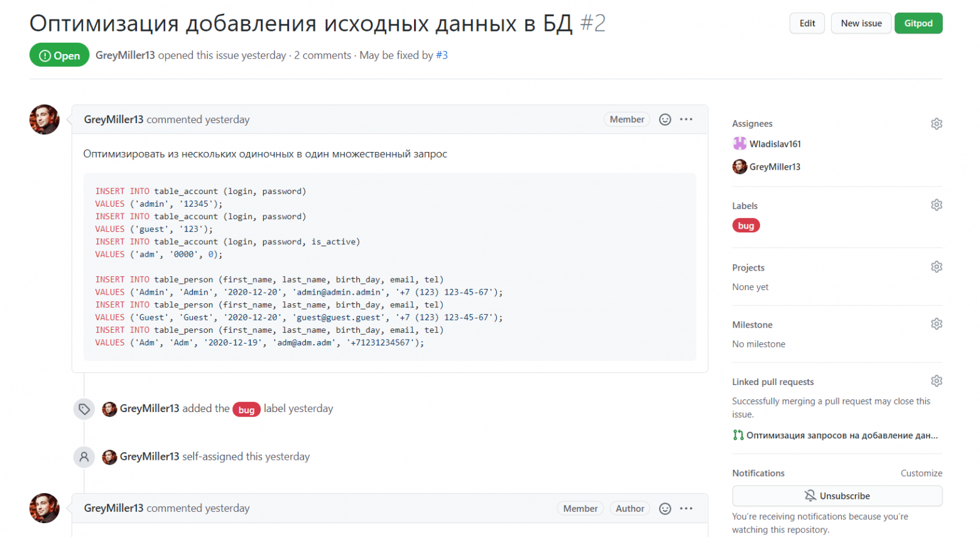
Task: Open GreyMiller13 assignee profile link
Action: tap(775, 166)
